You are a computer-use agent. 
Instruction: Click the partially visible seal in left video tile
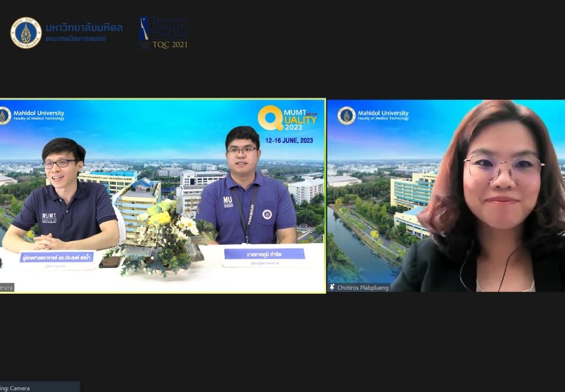coord(5,115)
